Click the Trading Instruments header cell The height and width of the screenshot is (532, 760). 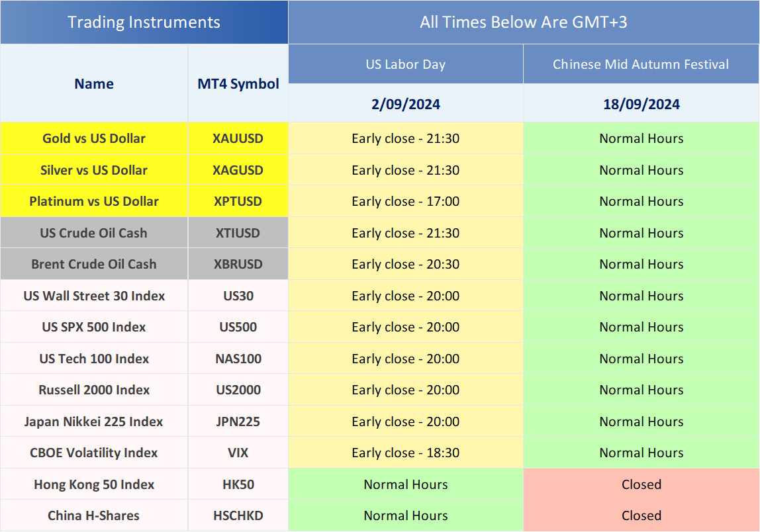pos(144,22)
